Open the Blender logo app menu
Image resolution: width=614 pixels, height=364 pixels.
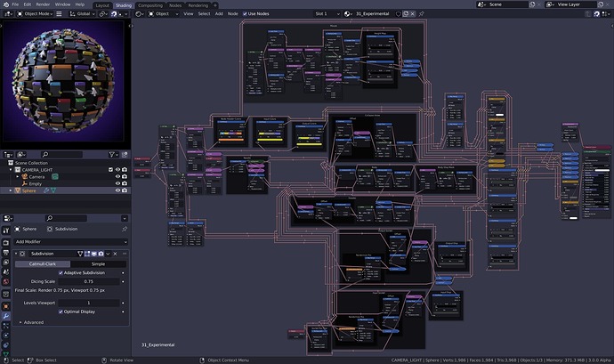(5, 4)
